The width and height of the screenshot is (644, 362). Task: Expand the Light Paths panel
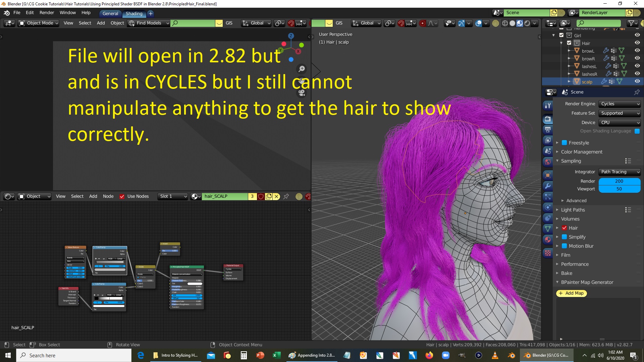click(x=573, y=210)
